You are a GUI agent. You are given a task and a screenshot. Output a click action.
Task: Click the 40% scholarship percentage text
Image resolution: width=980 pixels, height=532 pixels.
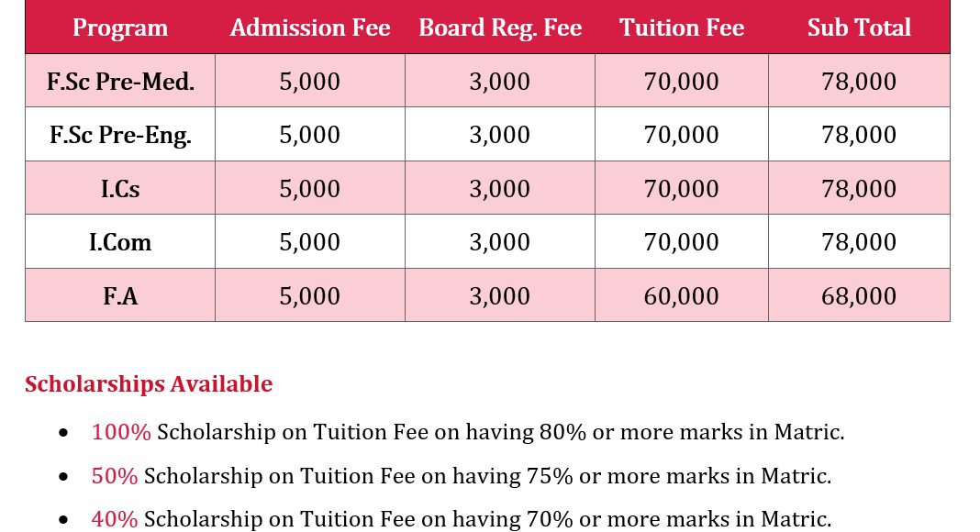(x=115, y=519)
